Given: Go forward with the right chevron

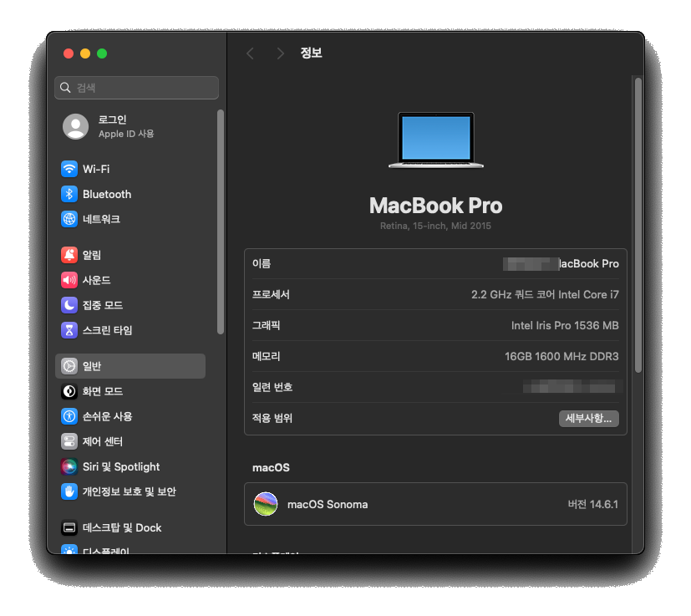Looking at the screenshot, I should point(280,53).
